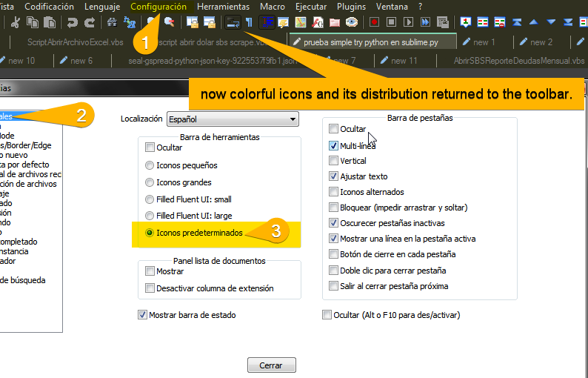This screenshot has height=378, width=588.
Task: Toggle synchronize vertical scrolling icon
Action: tap(193, 22)
